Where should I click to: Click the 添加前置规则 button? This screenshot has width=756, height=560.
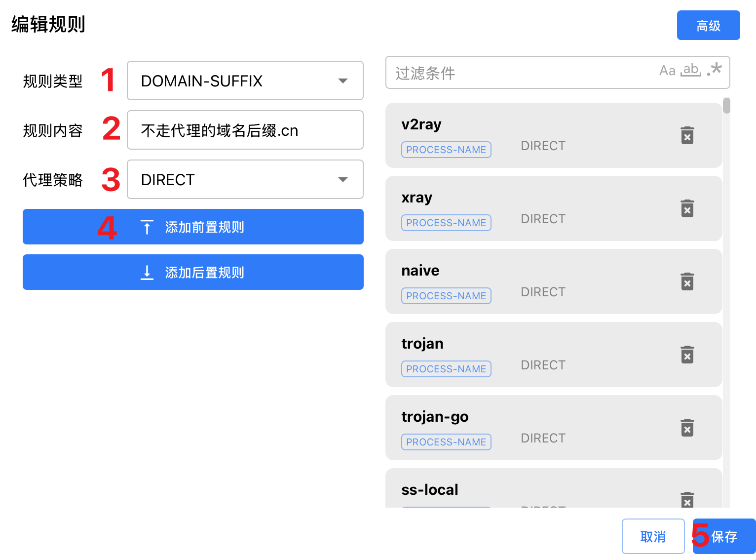click(x=193, y=227)
